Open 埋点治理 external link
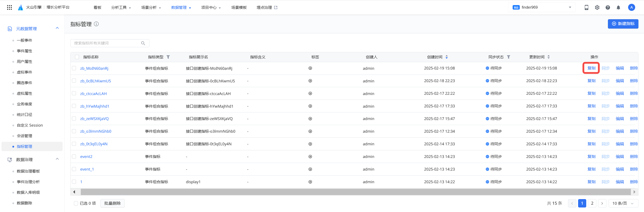644x212 pixels. [x=267, y=8]
